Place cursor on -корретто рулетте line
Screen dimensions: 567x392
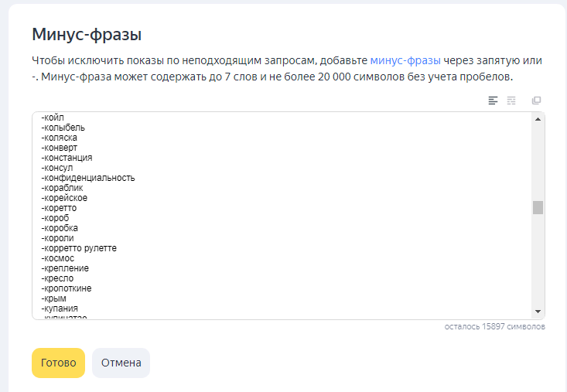pyautogui.click(x=79, y=248)
